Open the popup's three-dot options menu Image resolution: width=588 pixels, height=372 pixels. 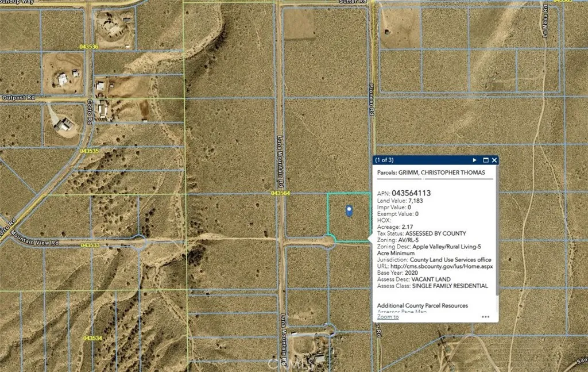tap(486, 317)
